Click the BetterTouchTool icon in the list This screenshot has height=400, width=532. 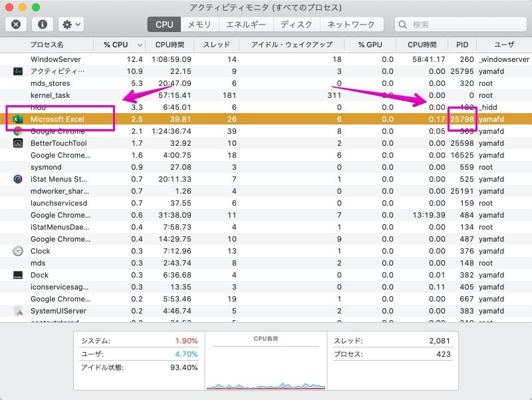click(18, 143)
